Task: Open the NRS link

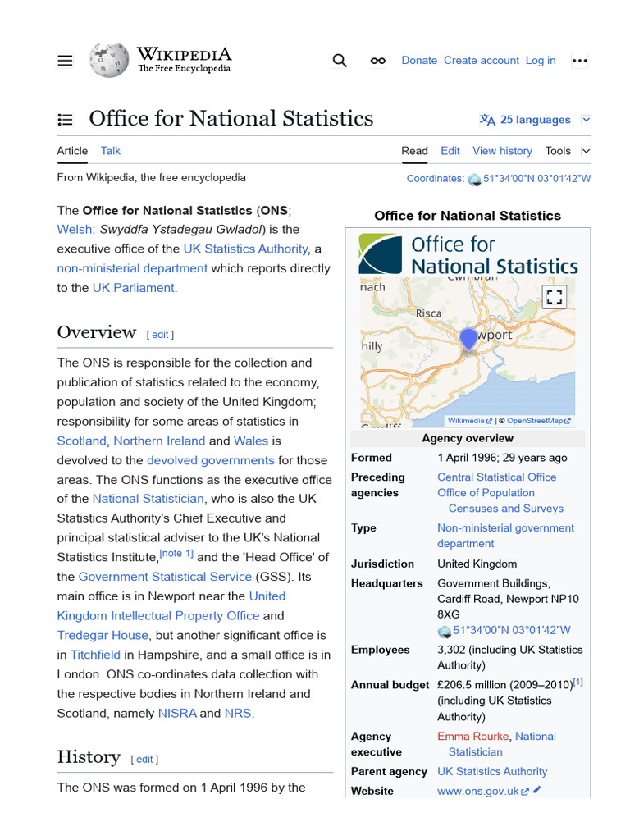Action: tap(238, 714)
